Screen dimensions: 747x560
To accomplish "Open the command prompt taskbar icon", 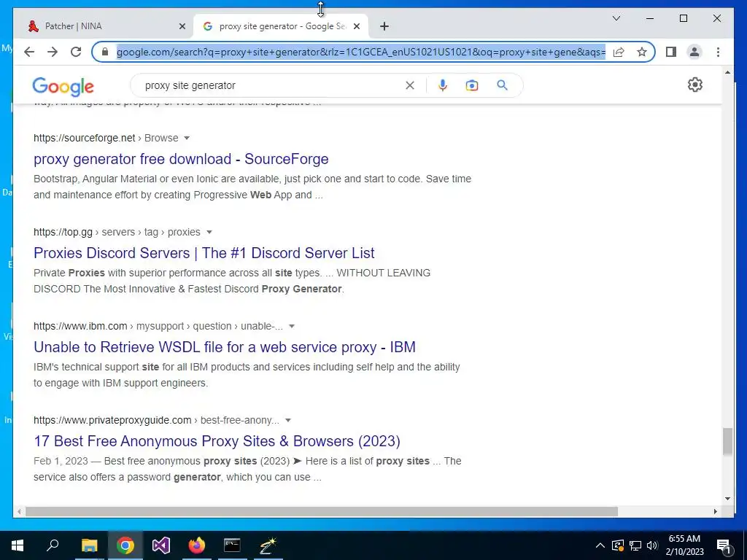I will click(x=232, y=545).
